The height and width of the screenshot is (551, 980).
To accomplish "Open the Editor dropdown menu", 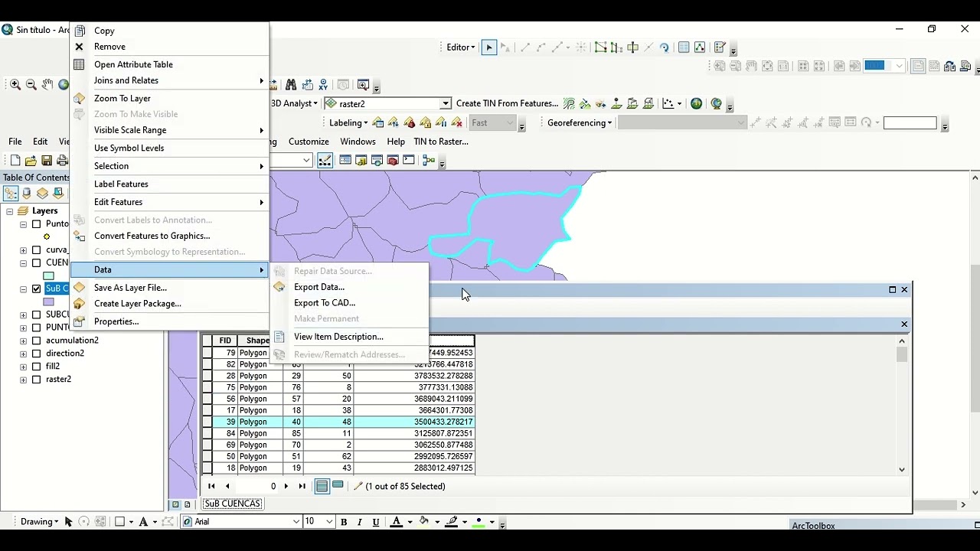I will (x=461, y=47).
